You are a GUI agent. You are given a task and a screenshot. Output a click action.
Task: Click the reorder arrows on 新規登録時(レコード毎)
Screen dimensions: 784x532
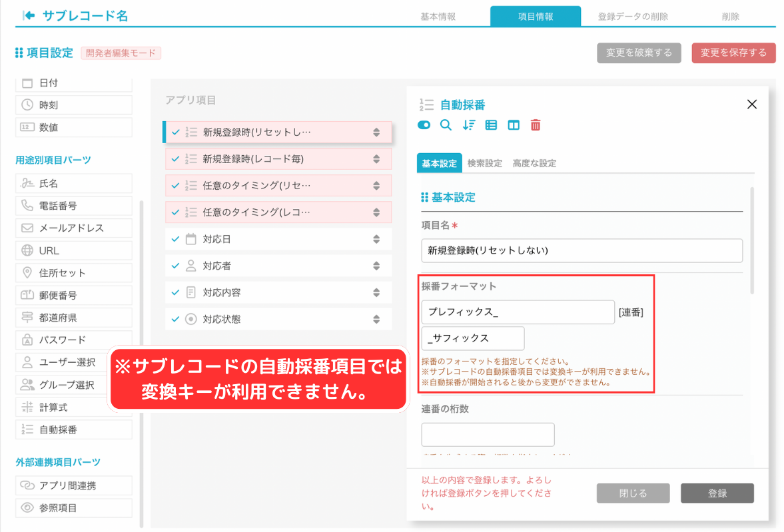(378, 158)
